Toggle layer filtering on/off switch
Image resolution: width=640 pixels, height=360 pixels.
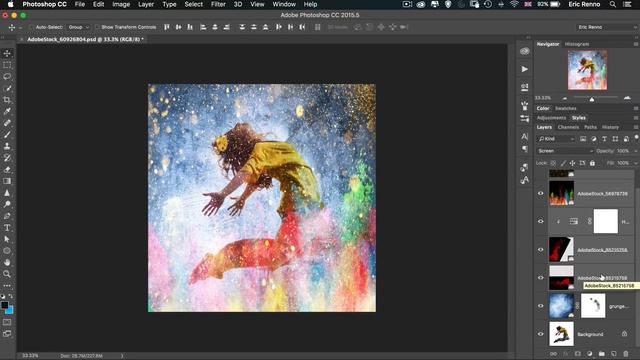point(636,138)
